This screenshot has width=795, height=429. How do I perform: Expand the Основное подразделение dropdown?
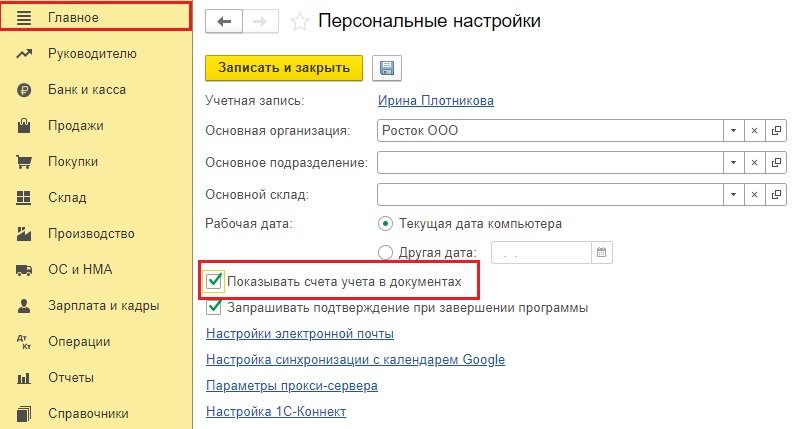click(733, 163)
